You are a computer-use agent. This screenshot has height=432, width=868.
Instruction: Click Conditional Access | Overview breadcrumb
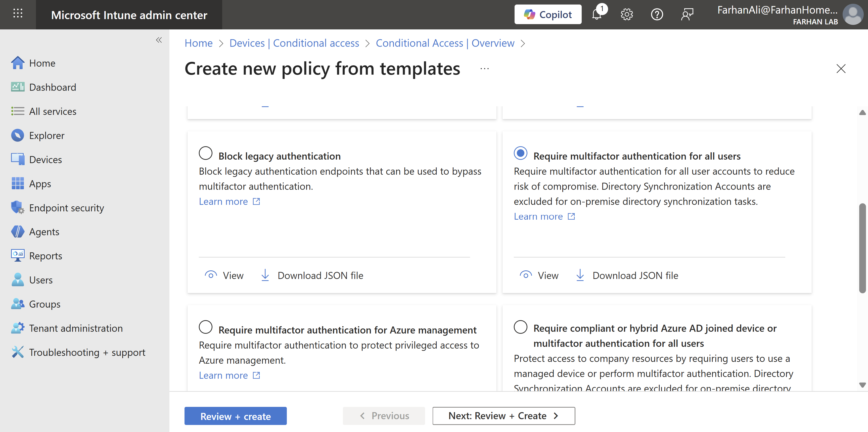[x=445, y=43]
